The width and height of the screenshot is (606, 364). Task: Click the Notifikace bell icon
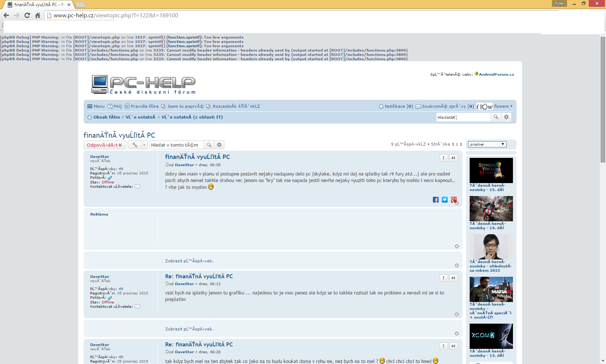tap(381, 106)
